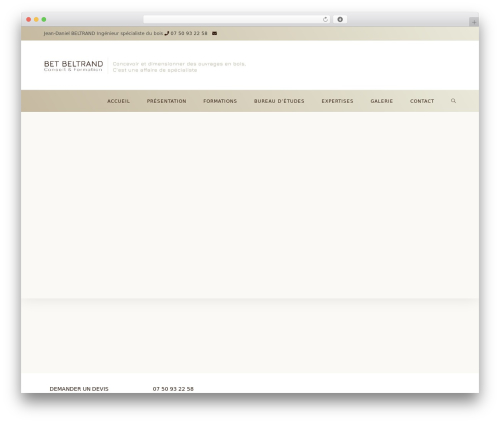
Task: Click the top bar phone number 07 50 93 22 58
Action: [x=189, y=33]
